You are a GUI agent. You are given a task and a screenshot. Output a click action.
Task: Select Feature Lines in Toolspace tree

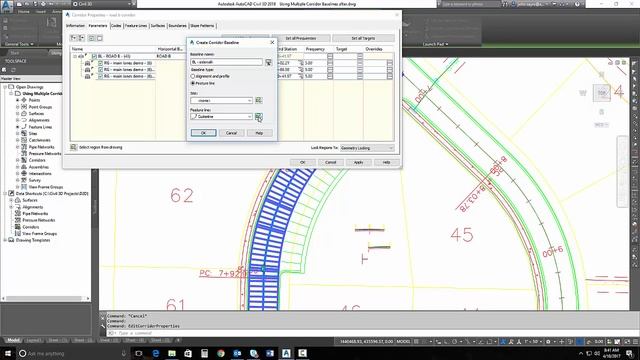tap(40, 127)
